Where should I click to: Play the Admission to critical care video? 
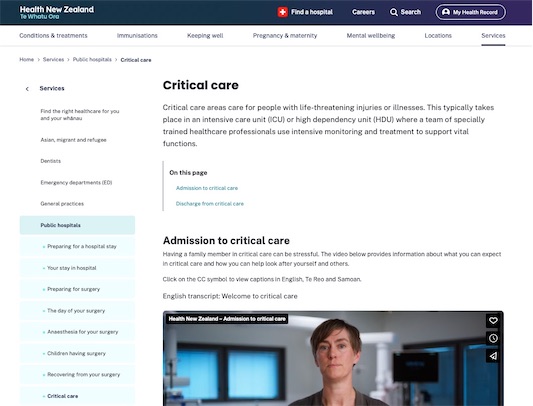[333, 358]
